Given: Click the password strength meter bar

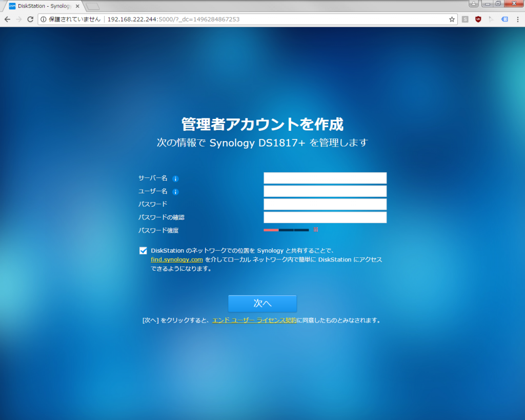Looking at the screenshot, I should pos(286,230).
